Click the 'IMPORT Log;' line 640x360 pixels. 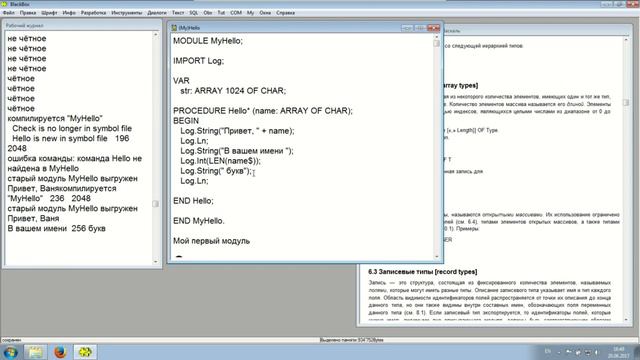pyautogui.click(x=198, y=61)
